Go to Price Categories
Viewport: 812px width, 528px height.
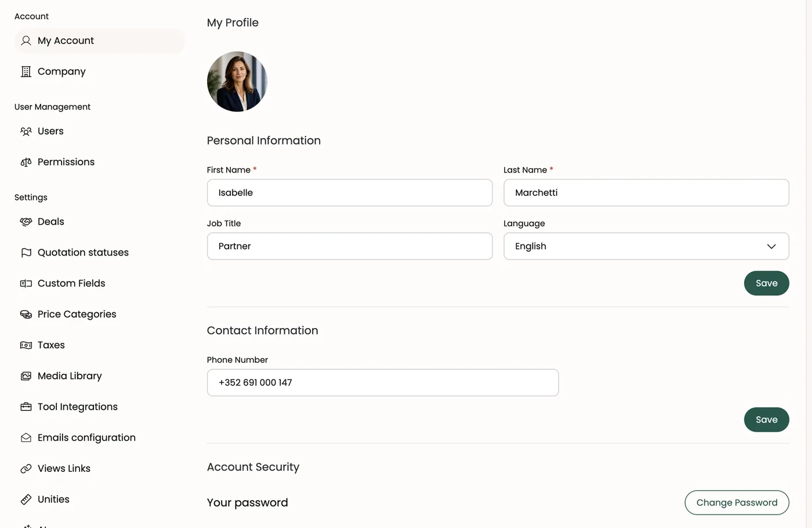tap(99, 314)
